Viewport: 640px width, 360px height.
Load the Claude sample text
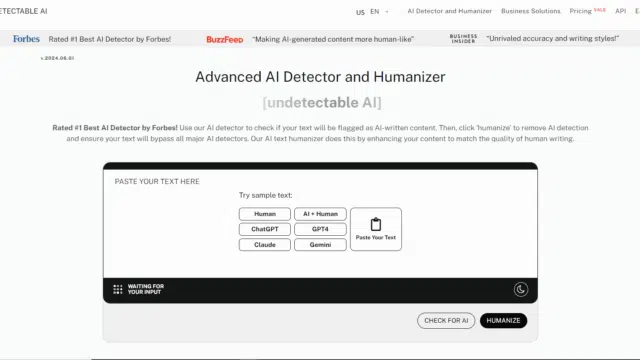pos(265,244)
